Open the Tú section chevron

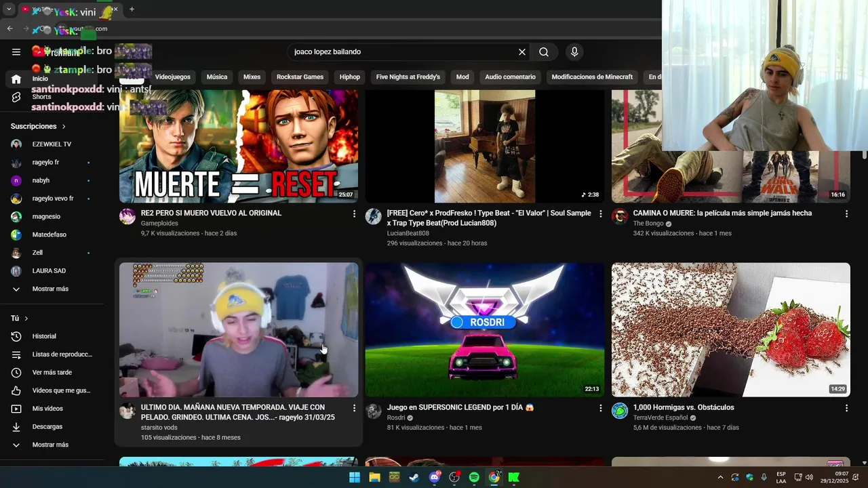[x=26, y=319]
